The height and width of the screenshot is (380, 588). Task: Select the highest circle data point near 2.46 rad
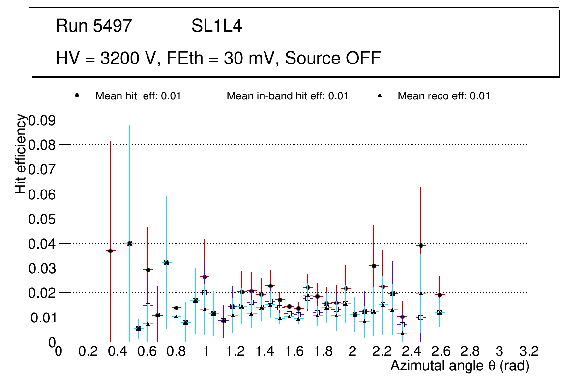point(421,245)
